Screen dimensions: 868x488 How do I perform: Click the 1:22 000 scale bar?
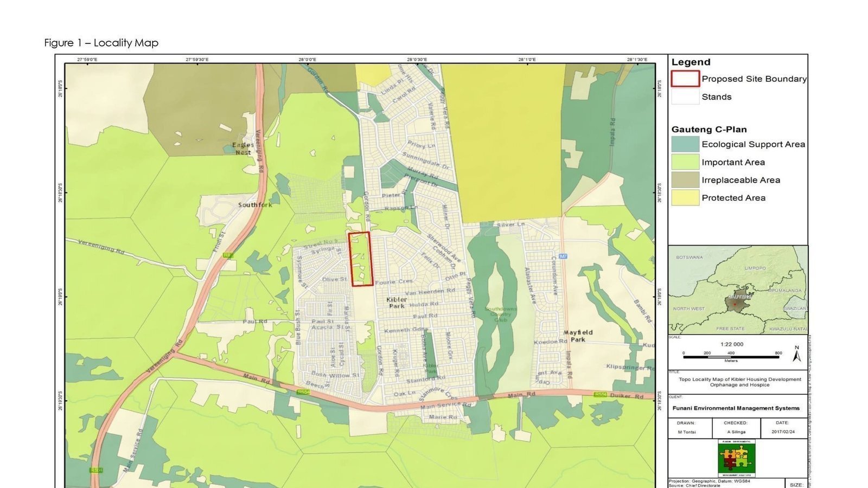(x=731, y=356)
